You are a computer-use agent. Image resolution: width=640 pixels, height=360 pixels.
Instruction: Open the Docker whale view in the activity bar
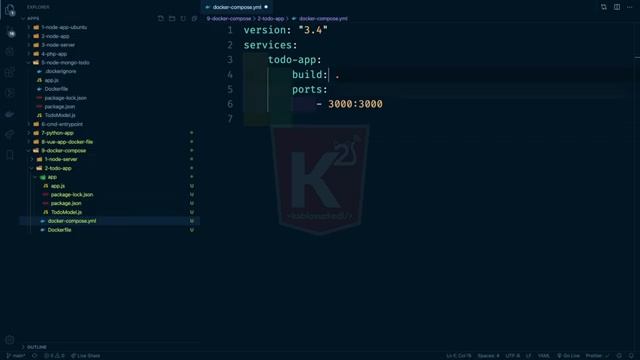click(x=10, y=114)
